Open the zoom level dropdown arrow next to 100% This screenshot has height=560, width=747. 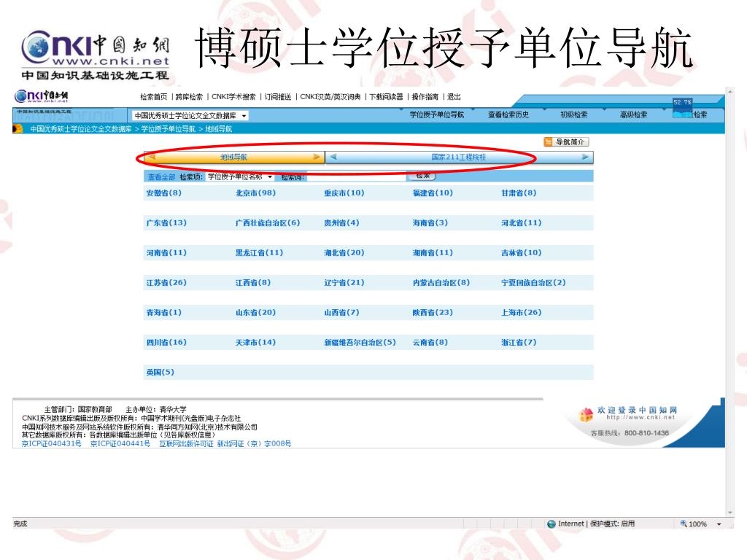click(x=719, y=524)
